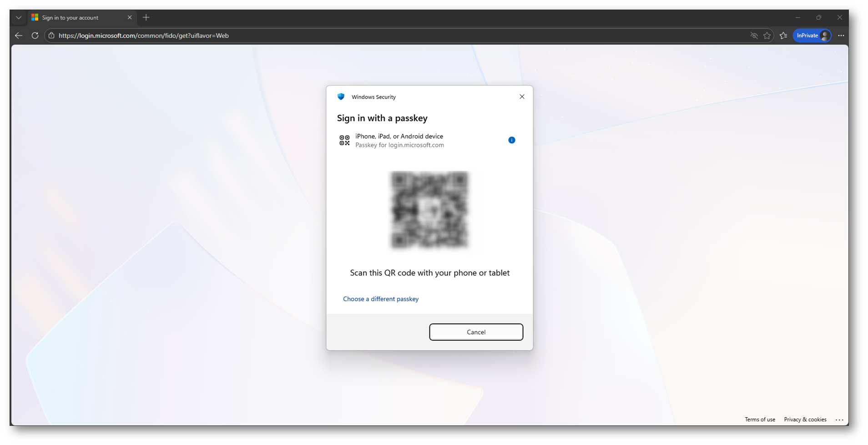Cancel the passkey sign-in
This screenshot has width=868, height=445.
476,332
